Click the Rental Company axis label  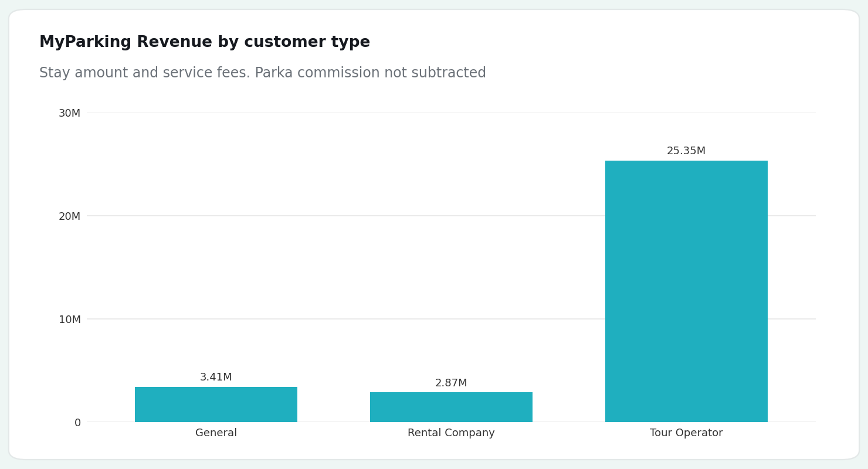click(451, 433)
